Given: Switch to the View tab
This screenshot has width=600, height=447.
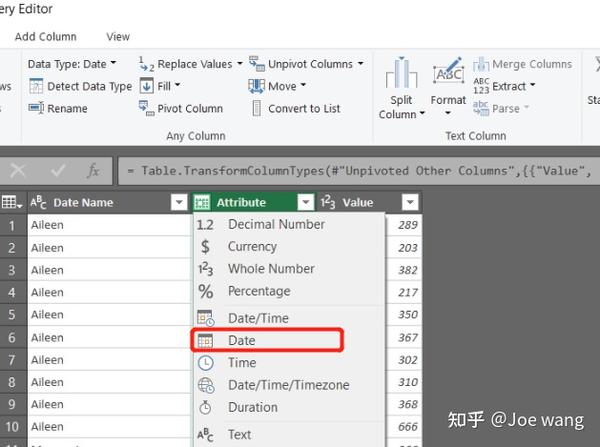Looking at the screenshot, I should click(118, 37).
